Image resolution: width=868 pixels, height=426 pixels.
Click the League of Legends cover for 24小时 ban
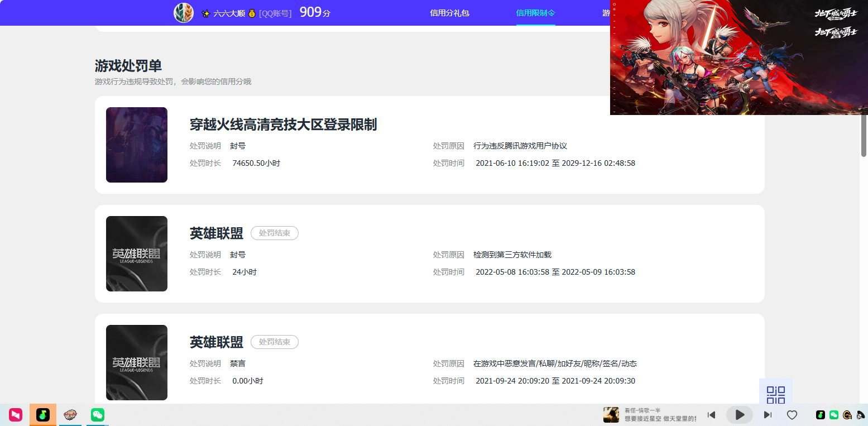[x=137, y=253]
